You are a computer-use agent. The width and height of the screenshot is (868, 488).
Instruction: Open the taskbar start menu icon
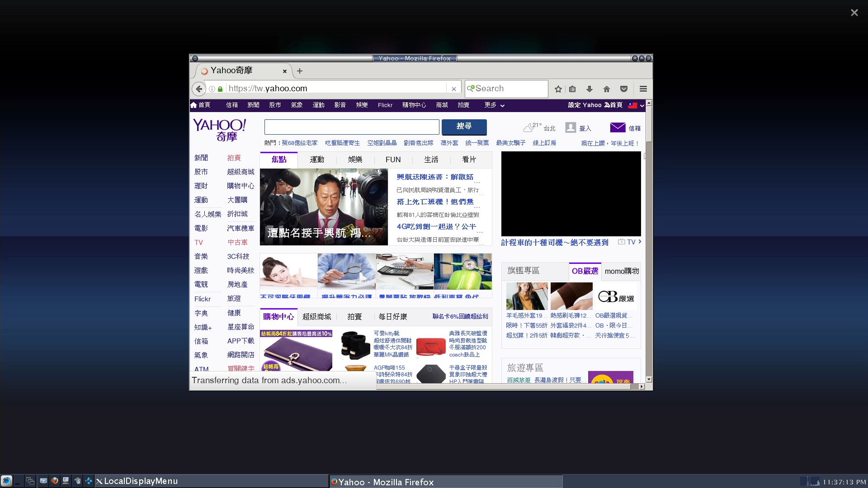pyautogui.click(x=6, y=481)
